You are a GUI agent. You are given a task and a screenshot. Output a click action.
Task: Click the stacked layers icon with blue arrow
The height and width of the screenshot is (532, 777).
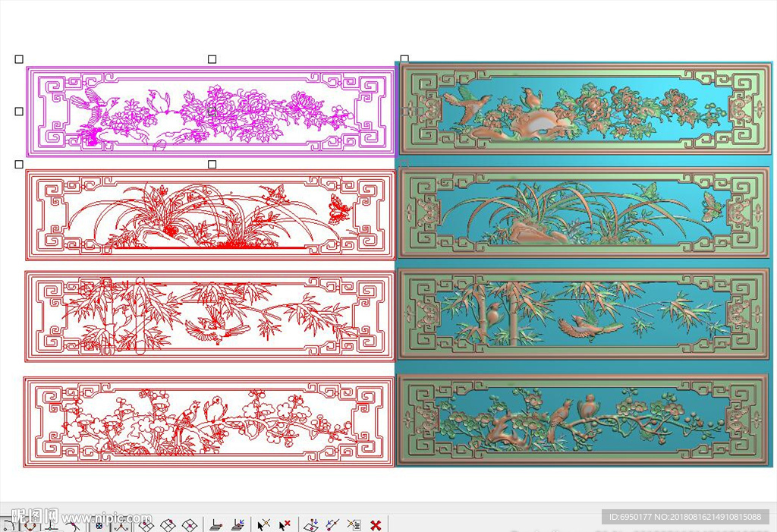pos(238,524)
